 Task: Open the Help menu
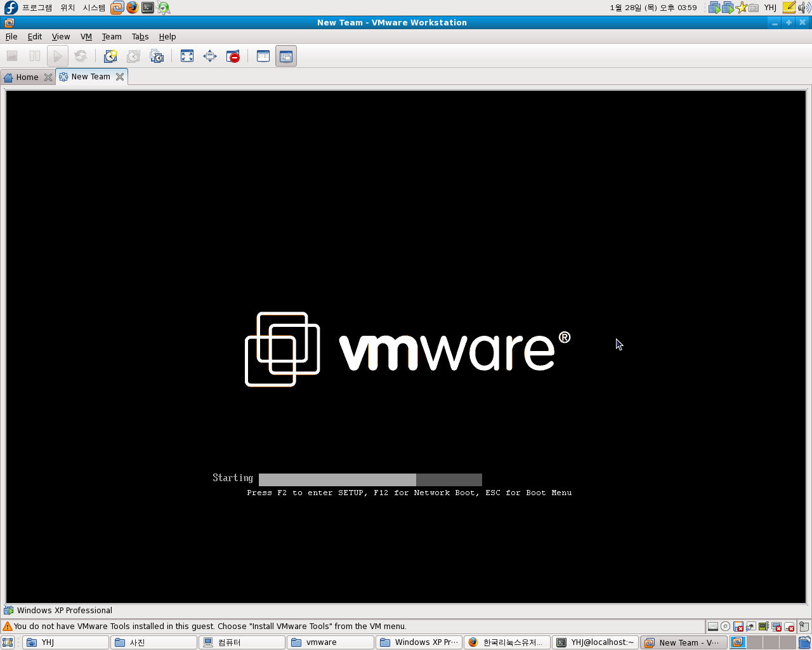point(167,37)
